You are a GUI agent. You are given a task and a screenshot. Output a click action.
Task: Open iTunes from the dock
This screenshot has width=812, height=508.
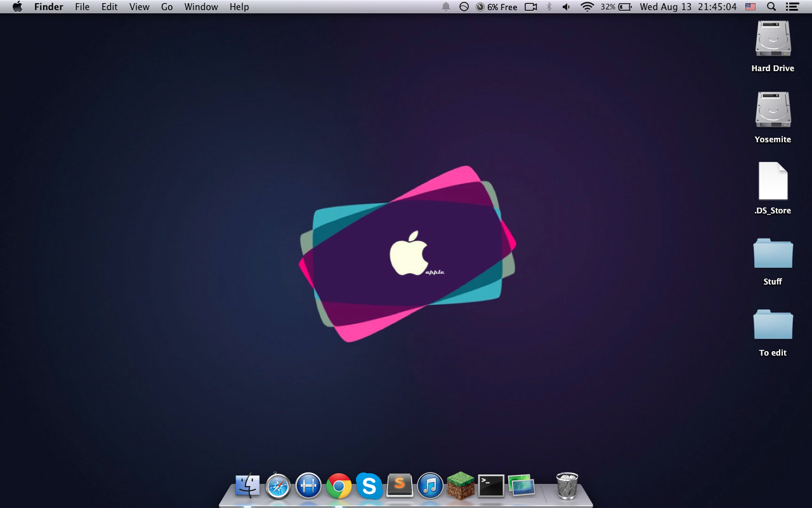pos(430,486)
